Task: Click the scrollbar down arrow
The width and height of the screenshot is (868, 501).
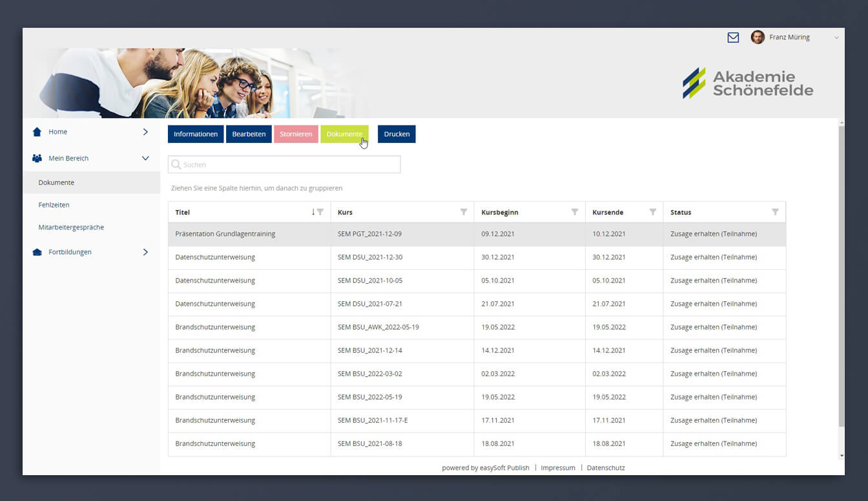Action: [841, 456]
